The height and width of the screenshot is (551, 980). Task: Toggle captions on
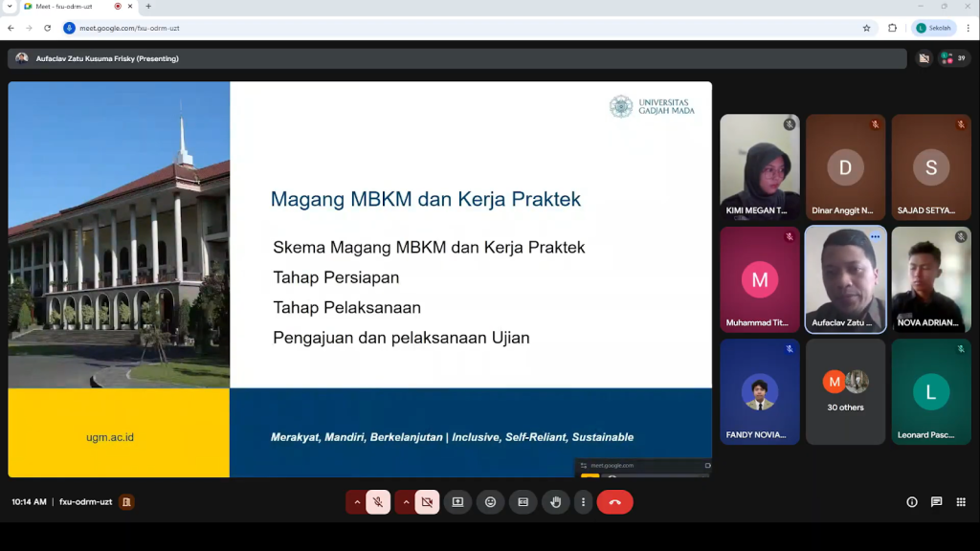[523, 502]
